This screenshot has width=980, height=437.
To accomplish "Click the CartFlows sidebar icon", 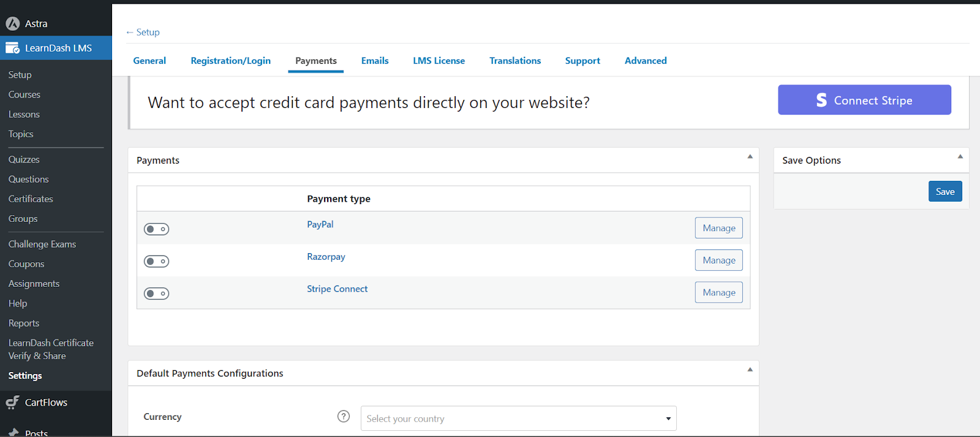I will click(12, 402).
